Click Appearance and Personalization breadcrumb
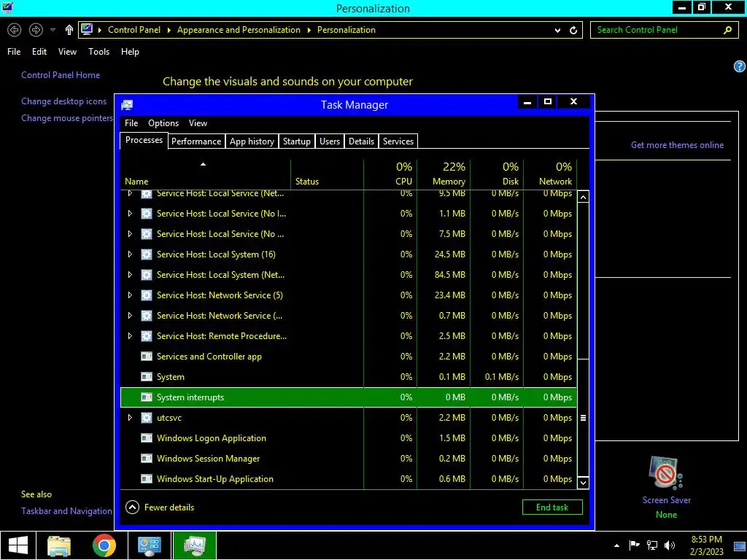Image resolution: width=747 pixels, height=560 pixels. tap(239, 29)
